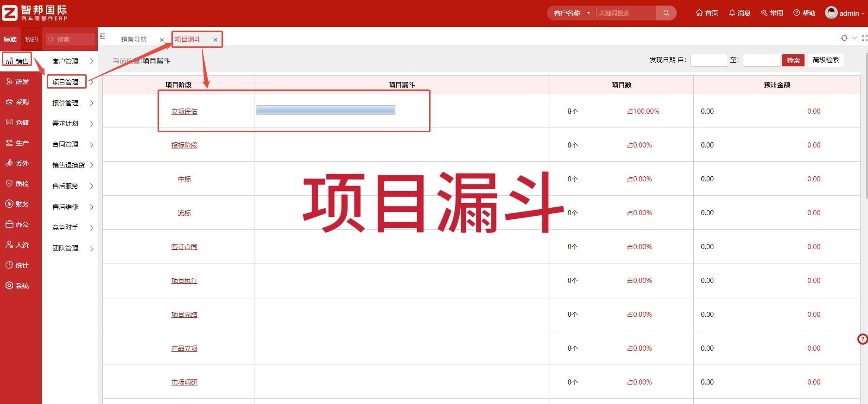Click the 至 end date field
Screen dimensions: 868x404
[x=761, y=60]
